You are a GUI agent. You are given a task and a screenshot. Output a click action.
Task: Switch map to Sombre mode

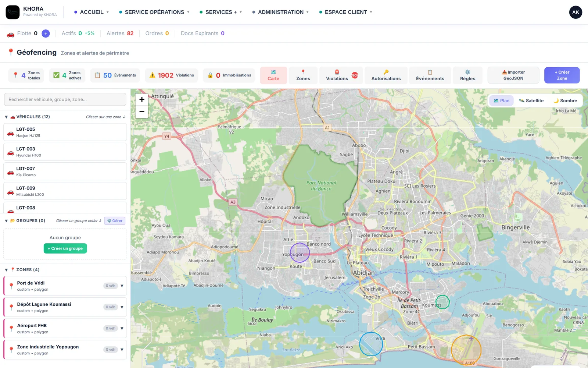(x=565, y=100)
